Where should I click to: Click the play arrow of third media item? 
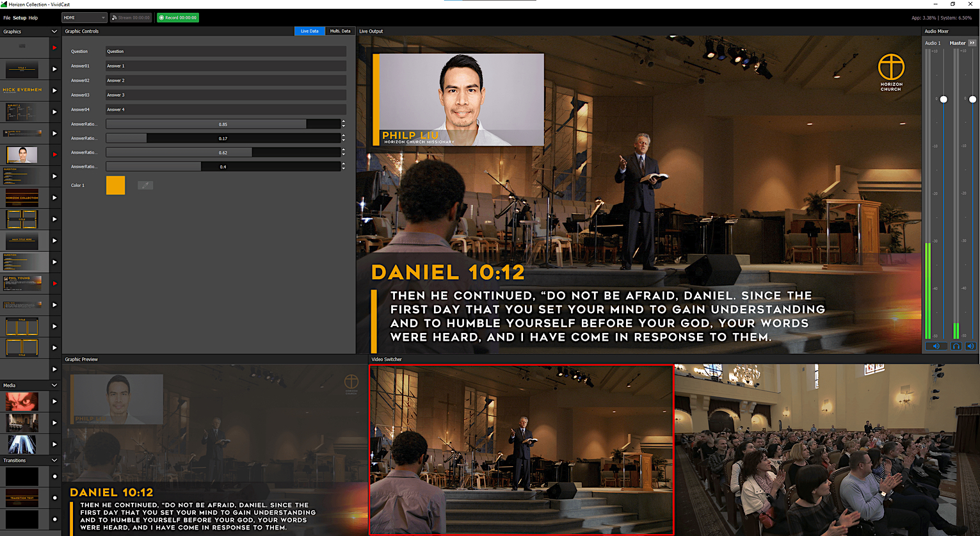(x=54, y=444)
